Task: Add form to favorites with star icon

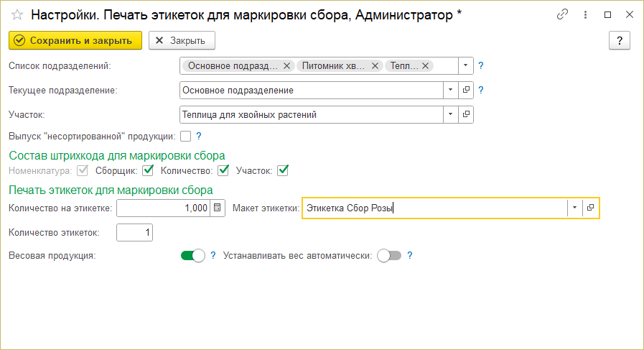Action: (17, 15)
